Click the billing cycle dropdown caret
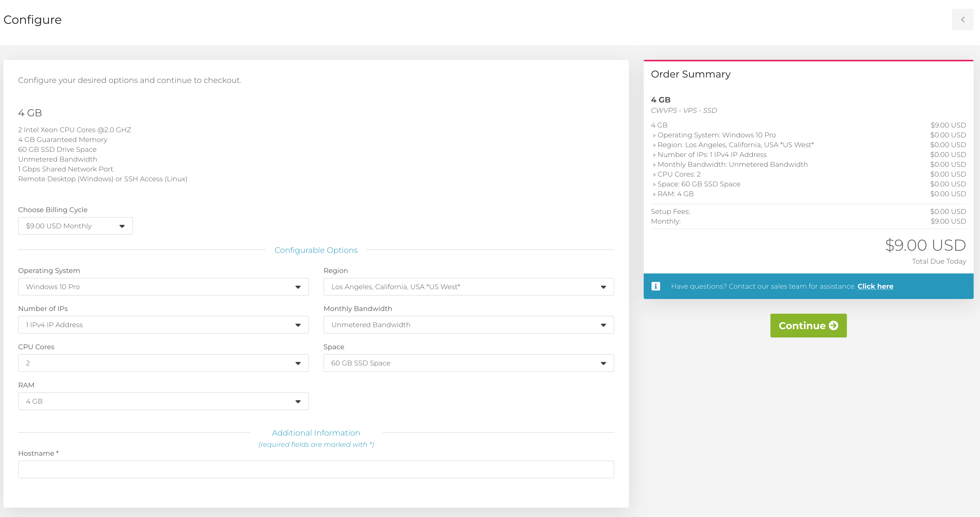Viewport: 980px width, 517px height. [x=122, y=227]
